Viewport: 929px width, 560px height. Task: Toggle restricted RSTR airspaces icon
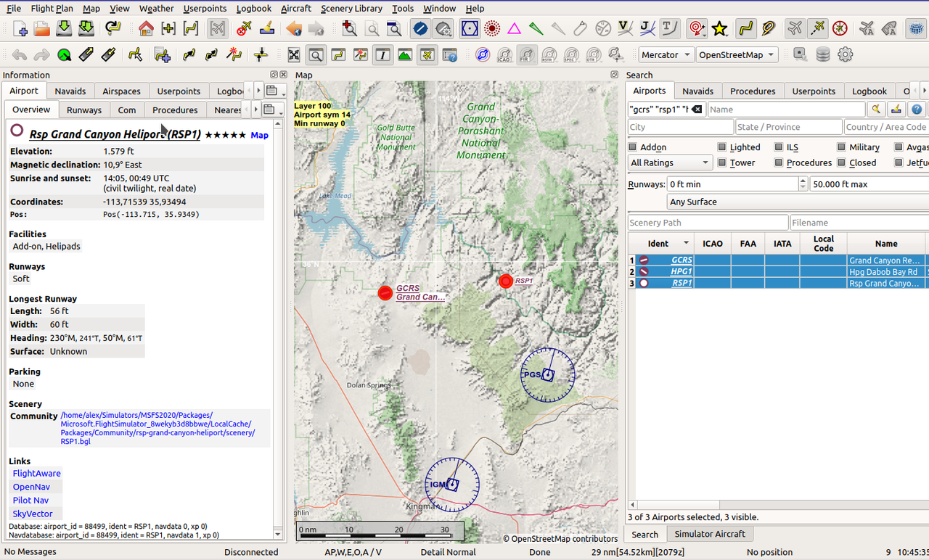pyautogui.click(x=549, y=55)
